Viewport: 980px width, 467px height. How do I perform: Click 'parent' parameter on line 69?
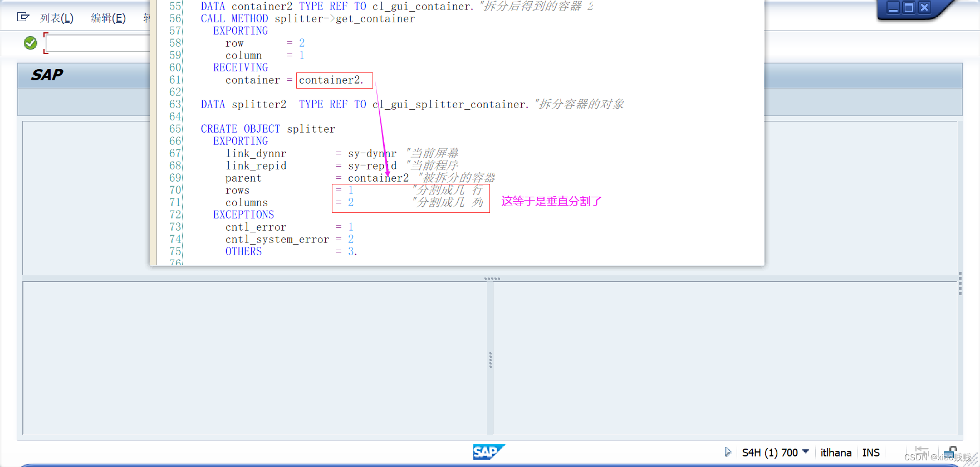click(x=243, y=178)
